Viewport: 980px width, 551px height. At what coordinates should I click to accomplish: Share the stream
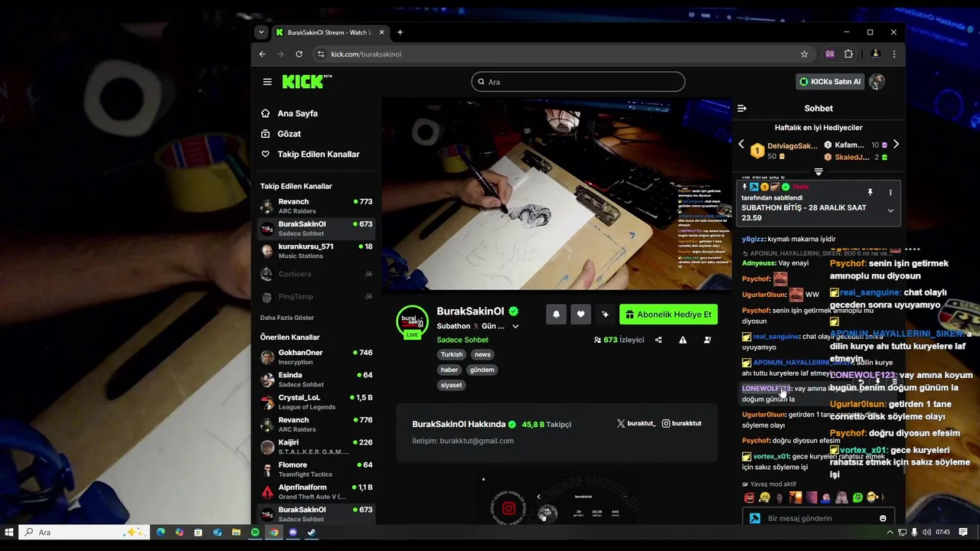point(658,340)
